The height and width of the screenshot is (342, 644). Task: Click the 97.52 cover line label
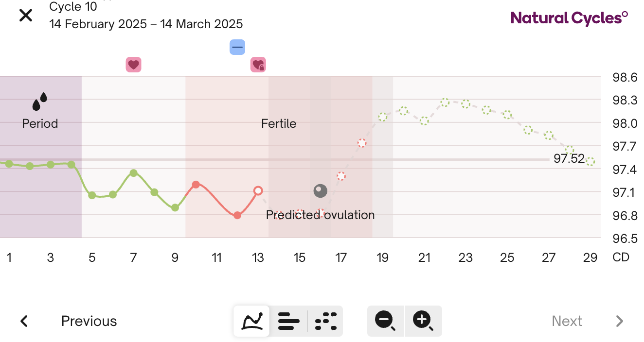(x=569, y=158)
